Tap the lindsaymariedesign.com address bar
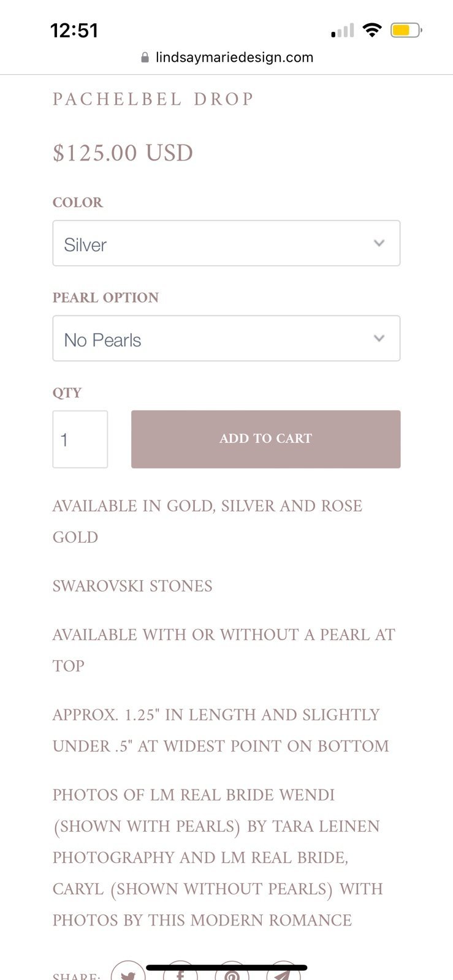Screen dimensions: 453x980 [x=227, y=58]
